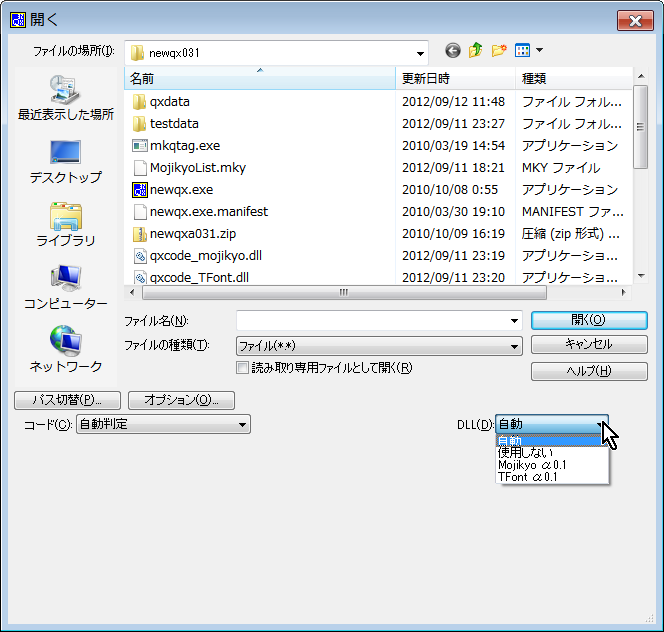Image resolution: width=664 pixels, height=632 pixels.
Task: Open view menu dropdown arrow
Action: point(539,50)
